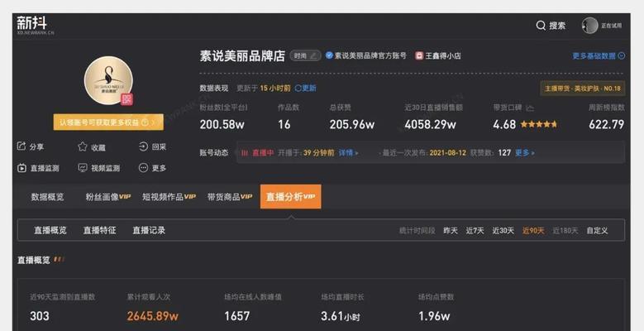The height and width of the screenshot is (331, 644).
Task: Click 1.96w average likes value
Action: coord(434,316)
